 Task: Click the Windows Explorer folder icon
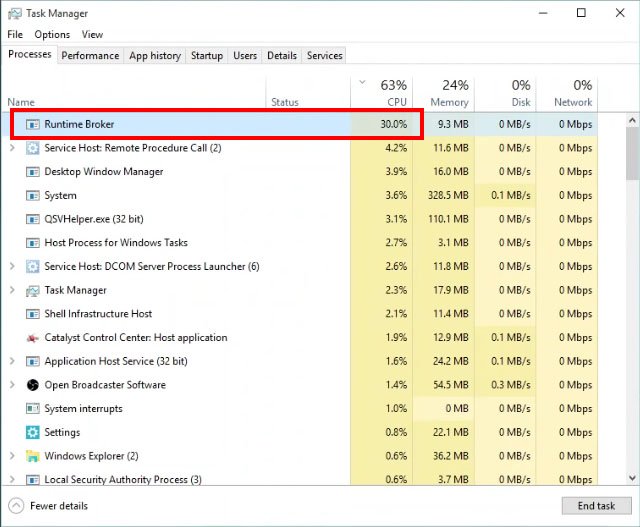click(x=33, y=456)
